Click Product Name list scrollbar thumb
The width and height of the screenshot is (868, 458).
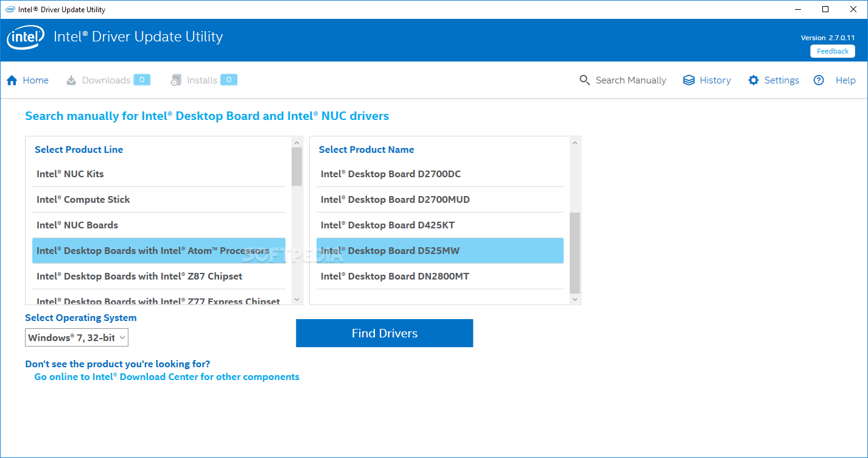(575, 253)
